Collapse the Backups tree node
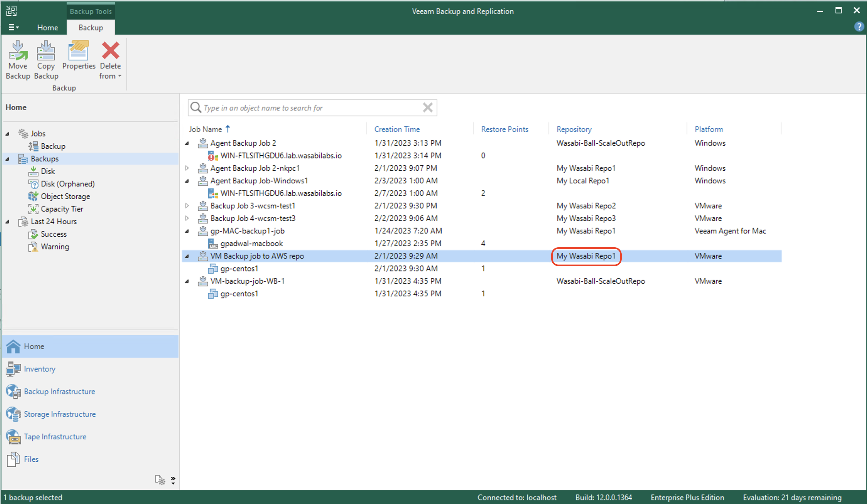867x504 pixels. (x=7, y=159)
